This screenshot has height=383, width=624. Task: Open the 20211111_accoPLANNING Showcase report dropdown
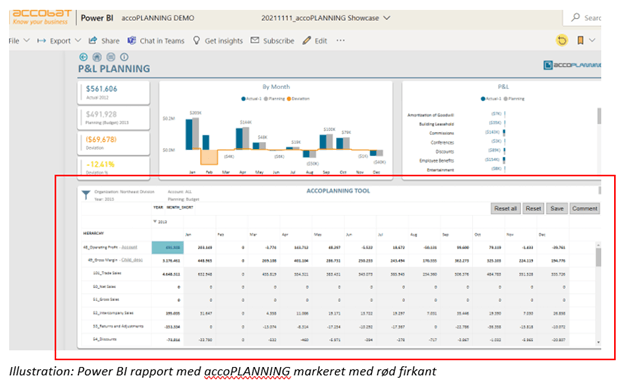tap(326, 18)
